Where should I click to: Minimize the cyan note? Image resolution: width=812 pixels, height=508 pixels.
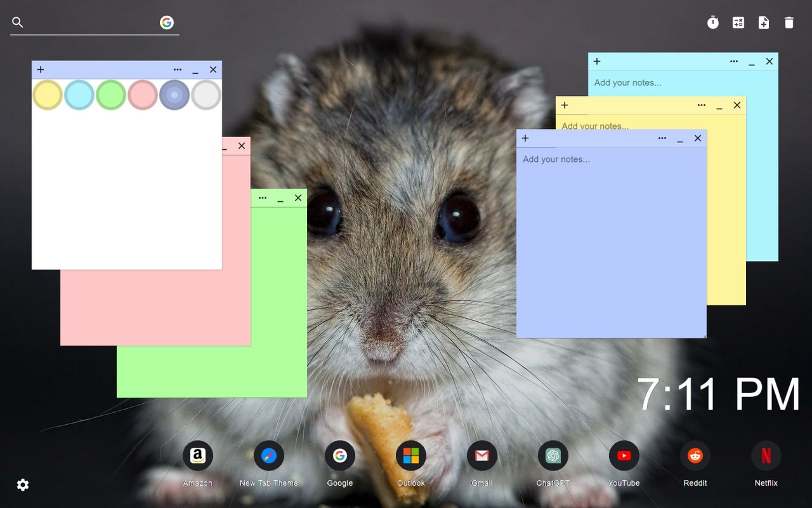point(752,63)
